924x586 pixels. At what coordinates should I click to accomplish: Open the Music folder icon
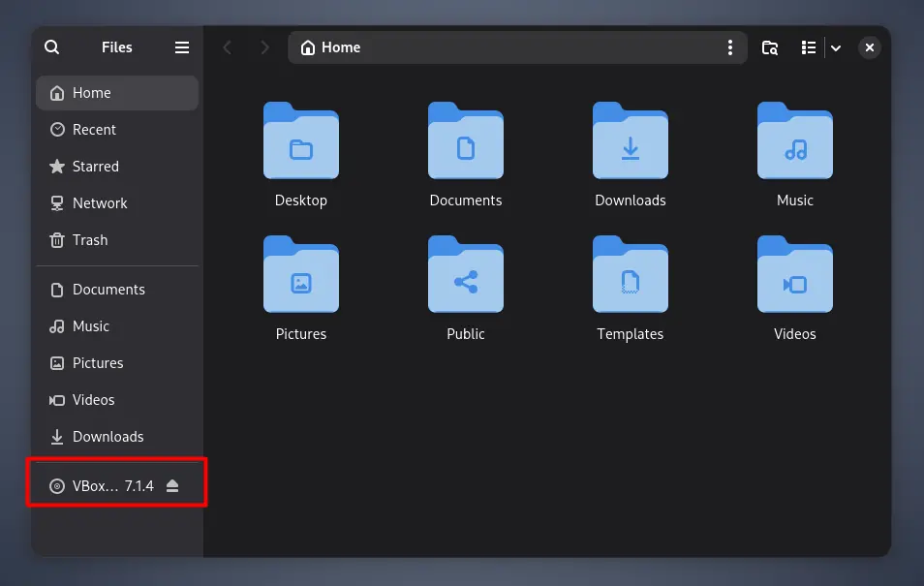[794, 142]
